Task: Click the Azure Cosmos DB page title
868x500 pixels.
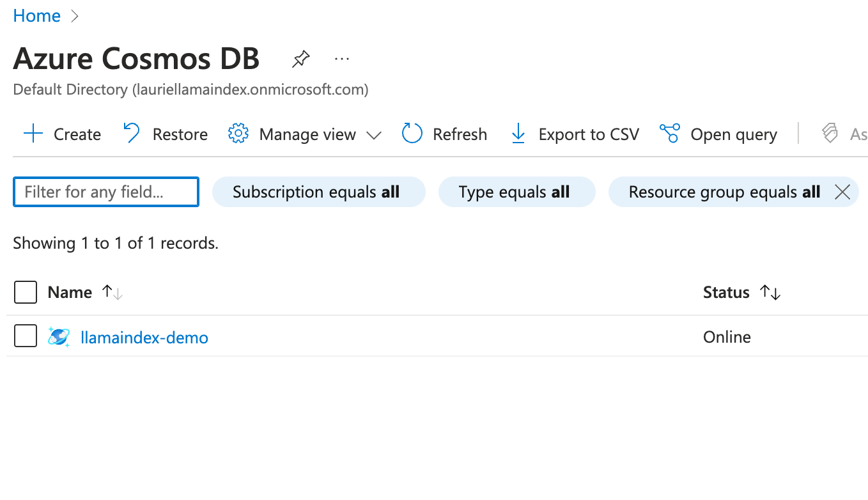Action: pos(136,59)
